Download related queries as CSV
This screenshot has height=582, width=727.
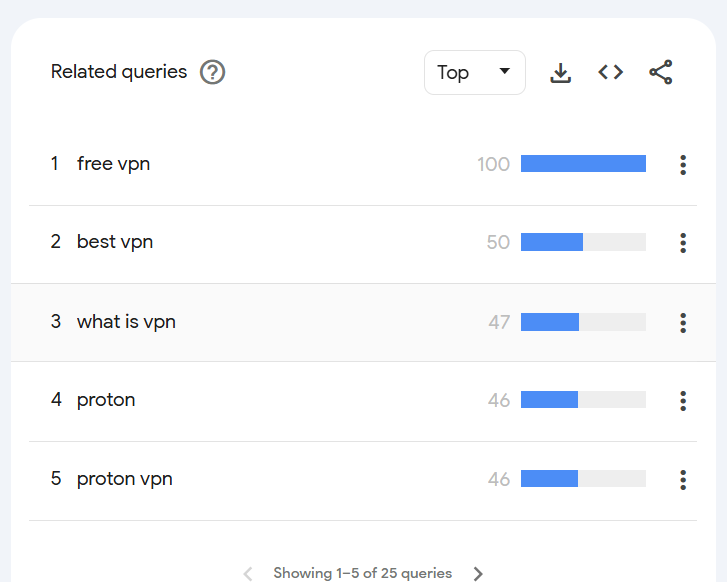[561, 73]
